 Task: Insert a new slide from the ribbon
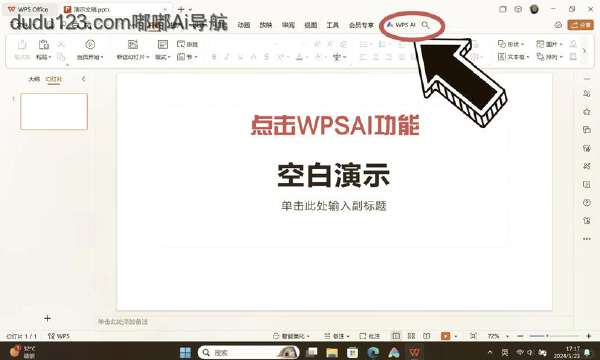tap(133, 44)
